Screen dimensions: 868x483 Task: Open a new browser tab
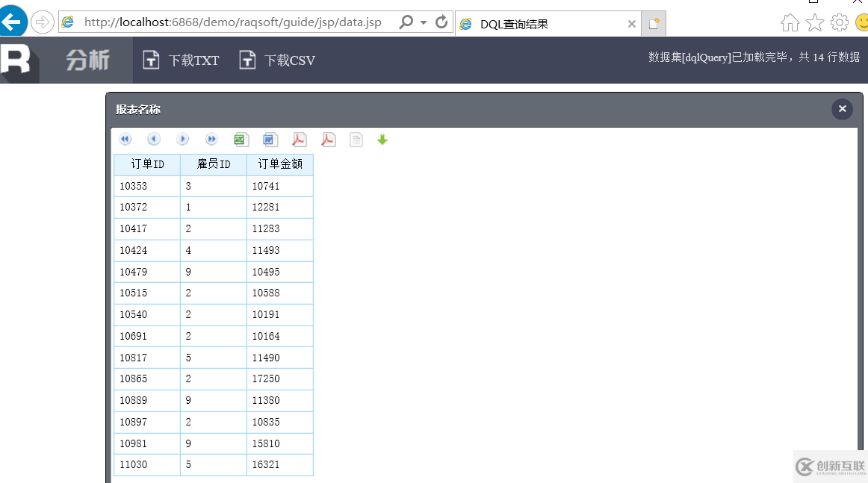(x=654, y=23)
